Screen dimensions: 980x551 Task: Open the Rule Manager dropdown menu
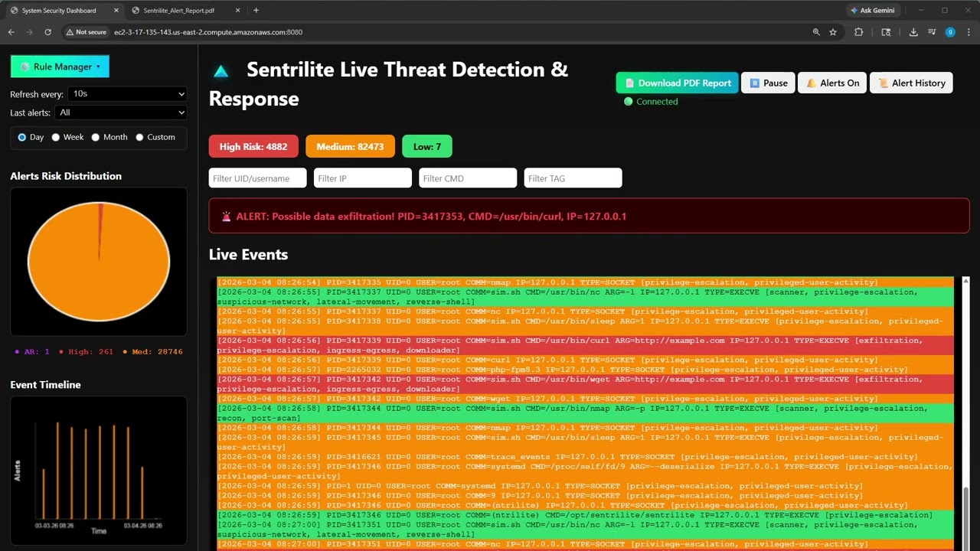[x=60, y=67]
